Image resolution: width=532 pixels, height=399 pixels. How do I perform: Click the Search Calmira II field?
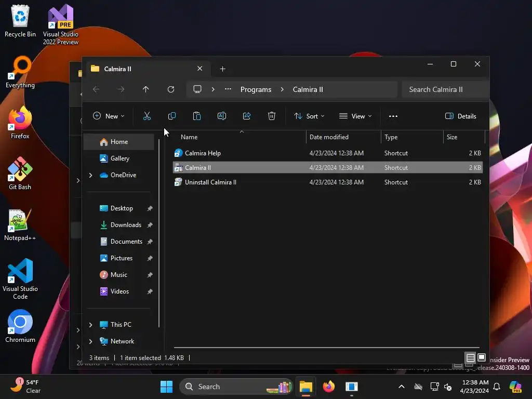(x=445, y=89)
